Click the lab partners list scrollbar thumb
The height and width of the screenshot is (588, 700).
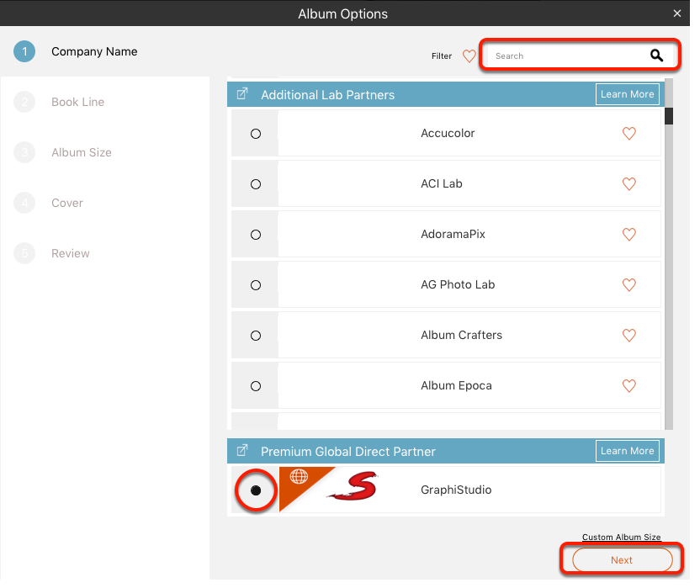click(669, 116)
